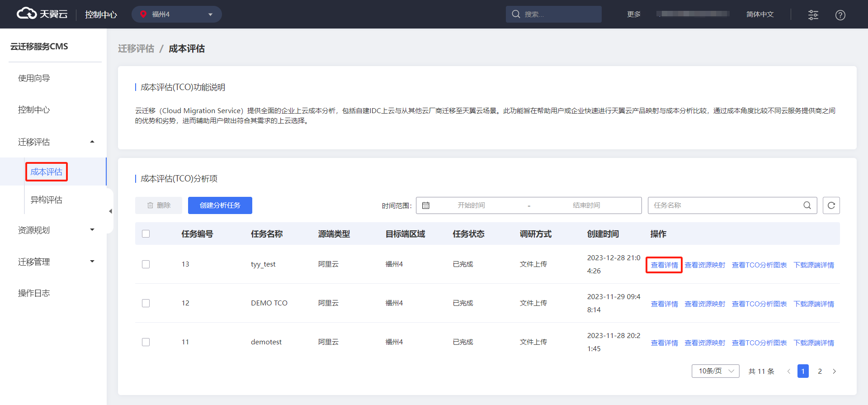Click the top 搜索 search box

pos(553,14)
